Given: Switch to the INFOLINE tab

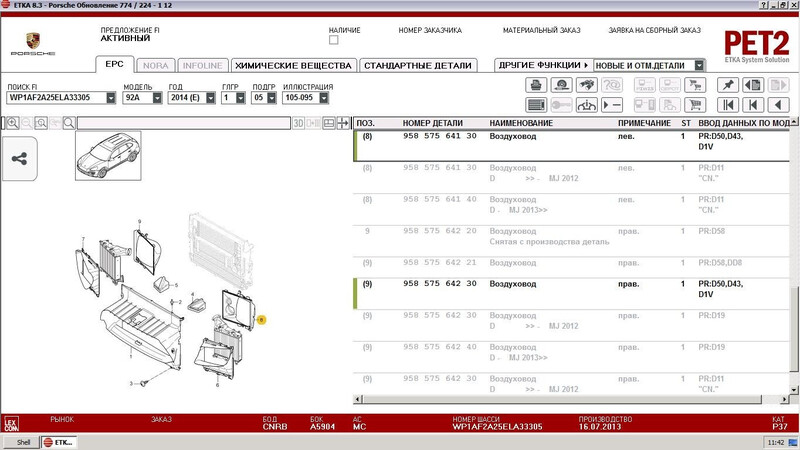Looking at the screenshot, I should click(x=203, y=66).
